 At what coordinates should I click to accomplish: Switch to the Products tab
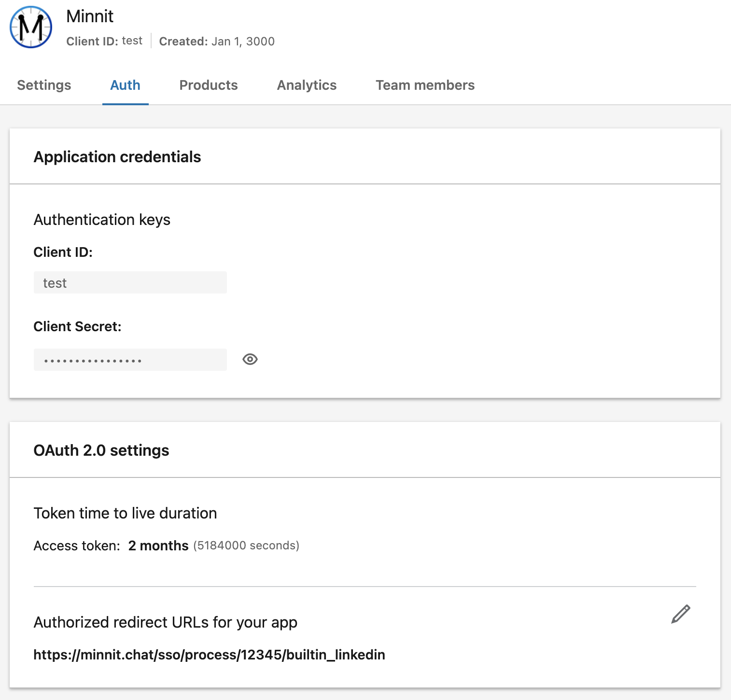coord(208,85)
